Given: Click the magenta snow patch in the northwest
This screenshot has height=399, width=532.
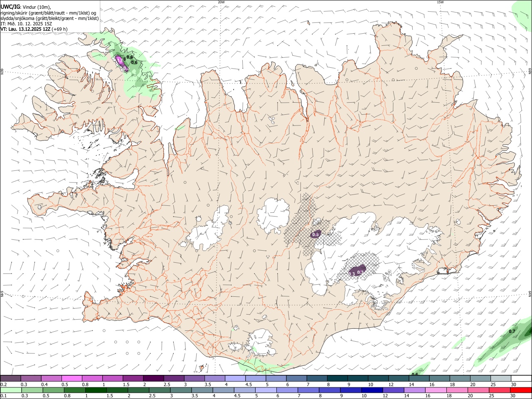Looking at the screenshot, I should pyautogui.click(x=121, y=63).
